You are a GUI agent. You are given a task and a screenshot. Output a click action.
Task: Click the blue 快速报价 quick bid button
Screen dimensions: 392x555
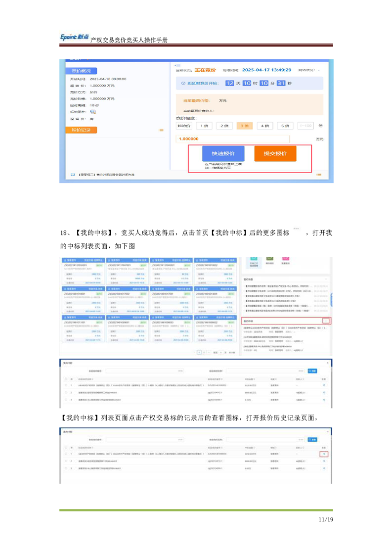coord(223,153)
